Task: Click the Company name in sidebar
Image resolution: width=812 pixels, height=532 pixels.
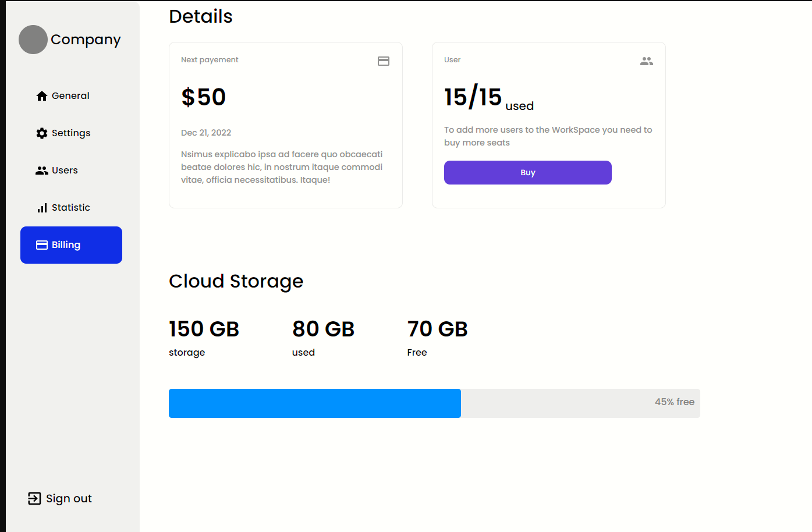Action: (x=86, y=40)
